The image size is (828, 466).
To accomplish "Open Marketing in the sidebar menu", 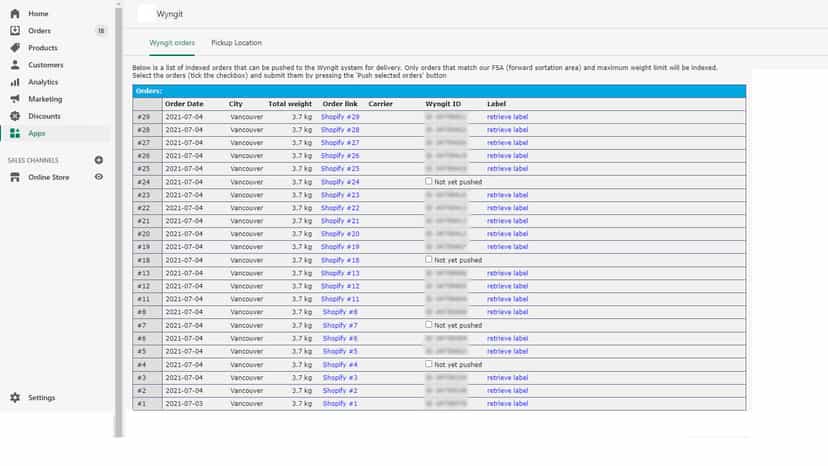I will coord(45,99).
